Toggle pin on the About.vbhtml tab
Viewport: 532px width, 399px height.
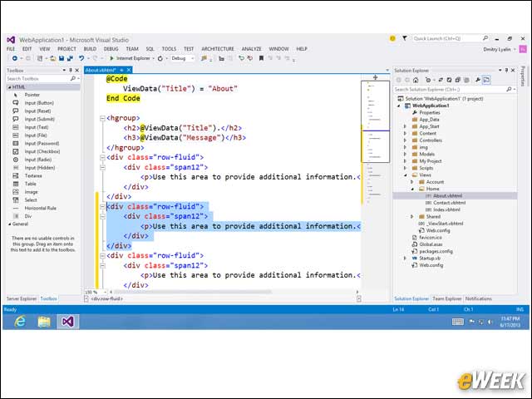[x=121, y=70]
